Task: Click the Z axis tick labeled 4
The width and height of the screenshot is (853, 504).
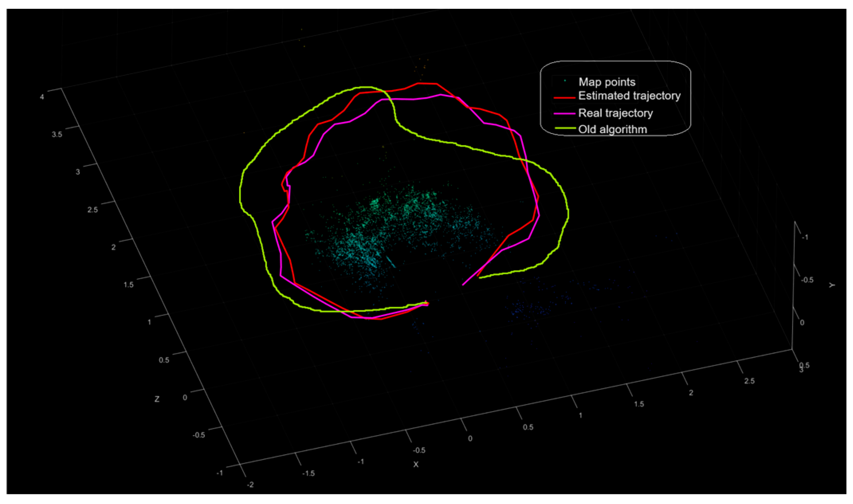Action: click(x=42, y=97)
